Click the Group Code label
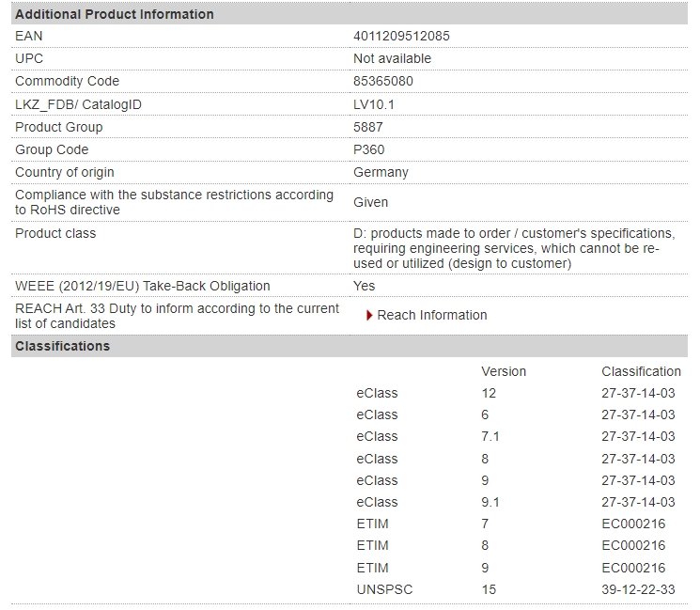 click(x=52, y=149)
